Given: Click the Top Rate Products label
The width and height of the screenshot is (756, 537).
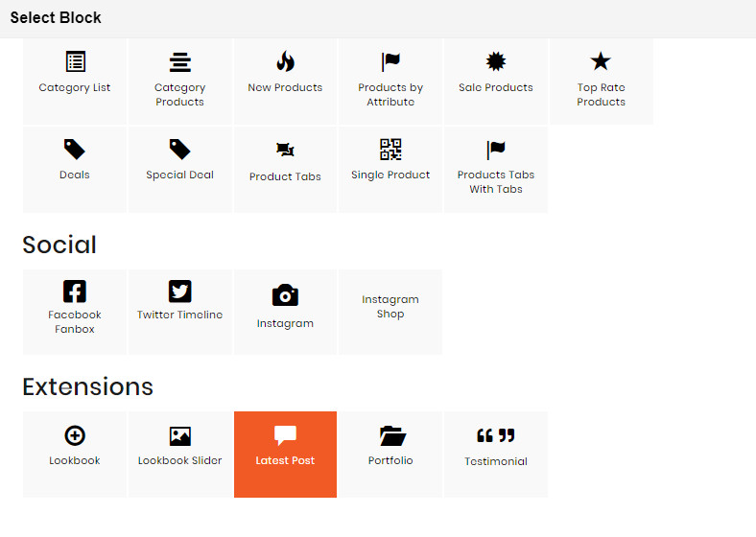Looking at the screenshot, I should [601, 95].
